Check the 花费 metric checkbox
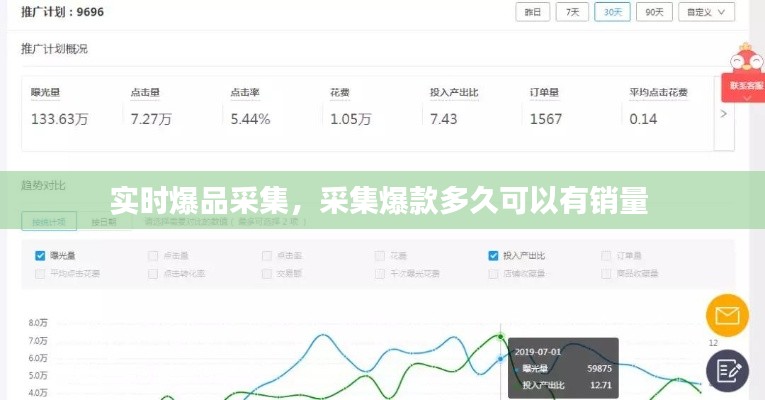The height and width of the screenshot is (400, 765). point(380,255)
